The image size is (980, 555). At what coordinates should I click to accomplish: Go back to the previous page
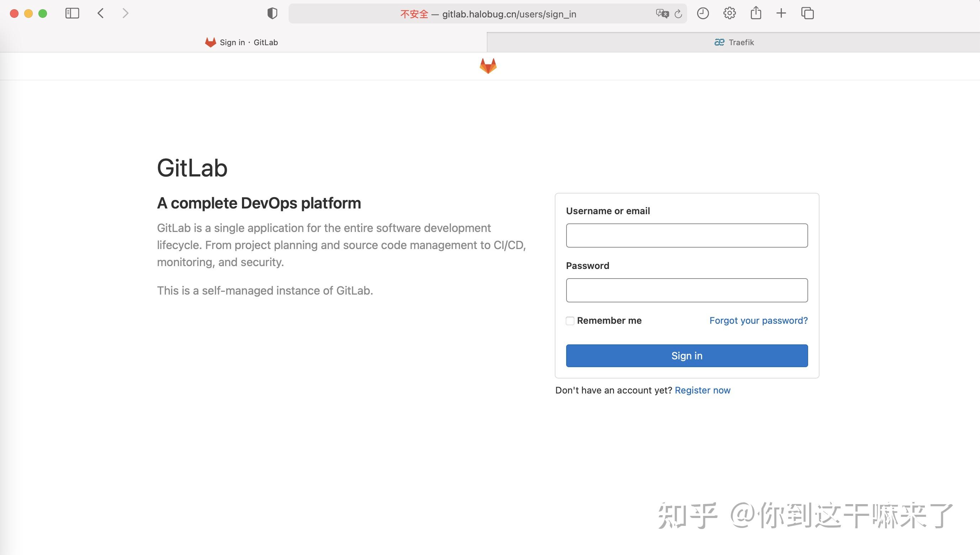click(x=100, y=13)
